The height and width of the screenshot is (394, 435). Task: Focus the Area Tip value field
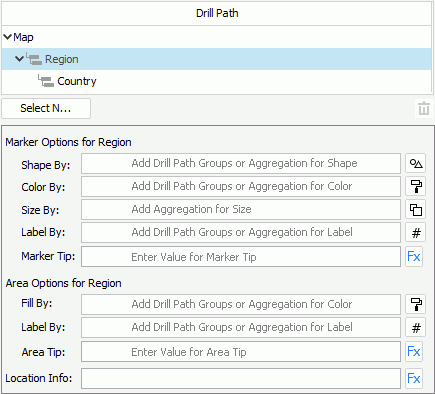(241, 352)
